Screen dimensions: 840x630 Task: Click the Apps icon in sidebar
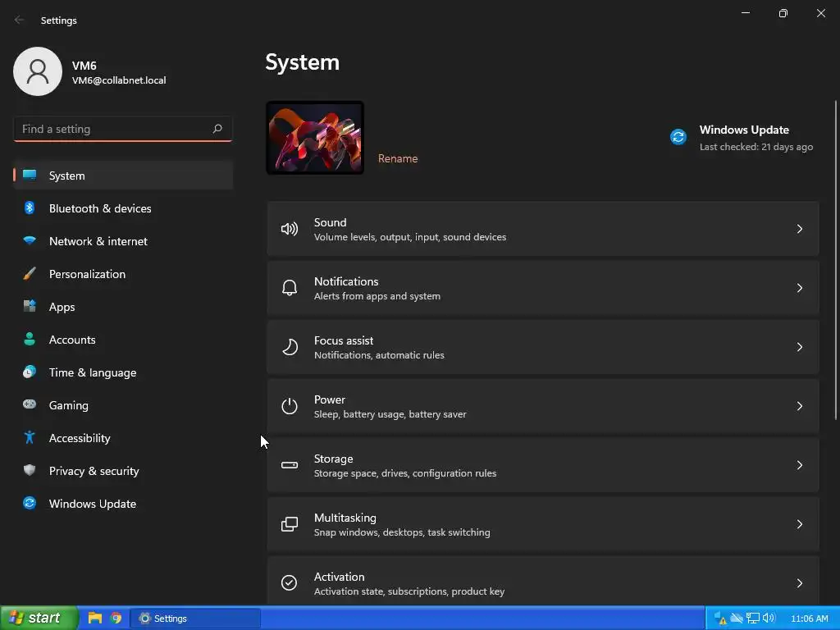click(30, 307)
